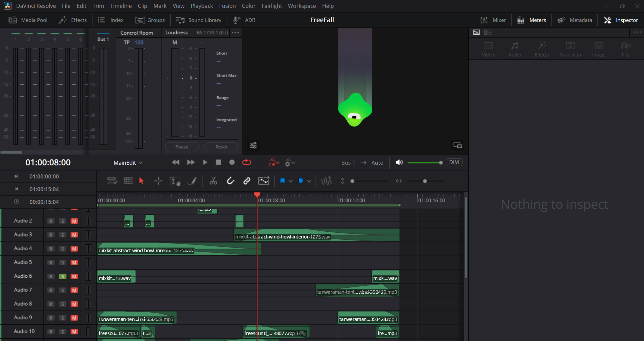This screenshot has width=644, height=341.
Task: Toggle mute on Audio 7 track
Action: [x=74, y=290]
